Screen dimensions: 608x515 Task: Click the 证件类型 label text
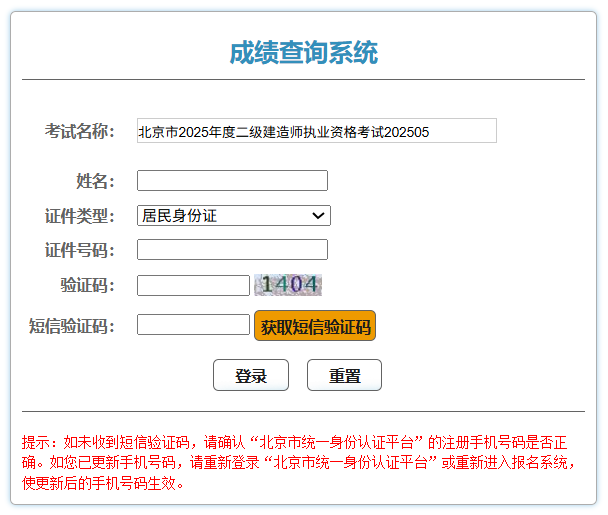(x=79, y=216)
